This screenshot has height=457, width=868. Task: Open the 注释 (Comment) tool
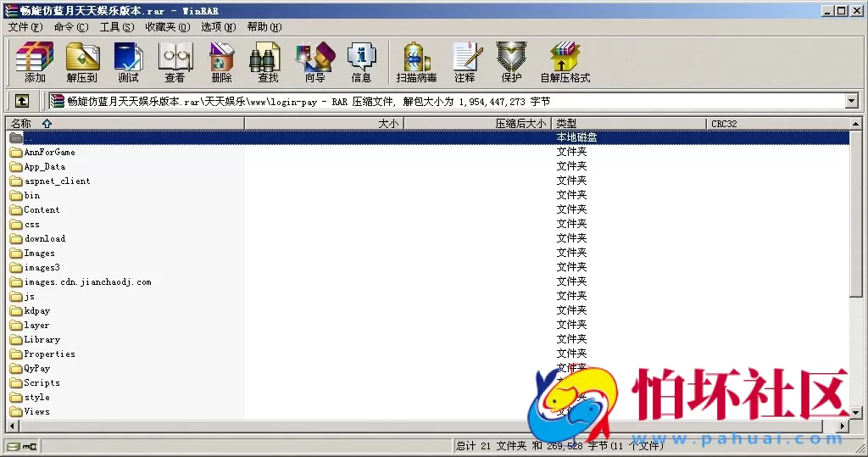point(465,62)
